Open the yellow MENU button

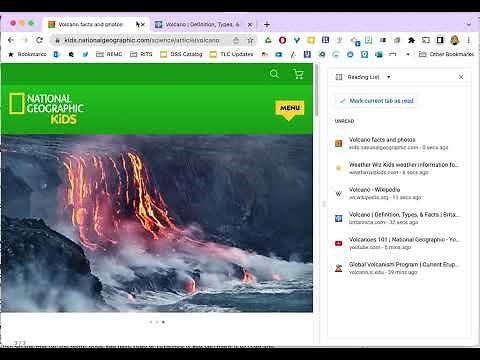pos(290,109)
